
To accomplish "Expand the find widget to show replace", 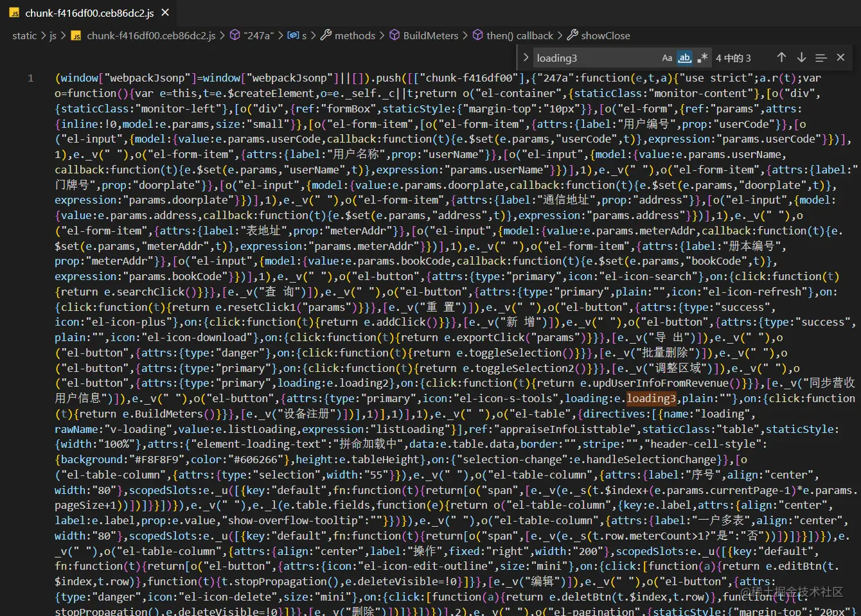I will tap(526, 57).
